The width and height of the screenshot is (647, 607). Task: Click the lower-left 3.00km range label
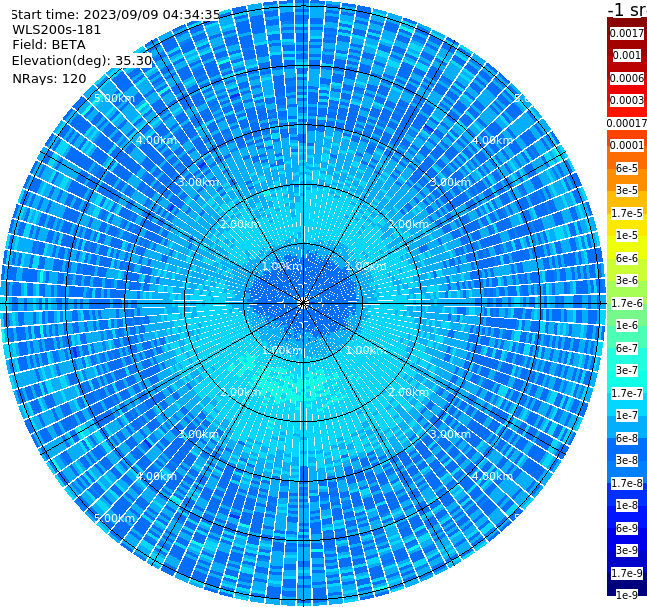(x=199, y=434)
